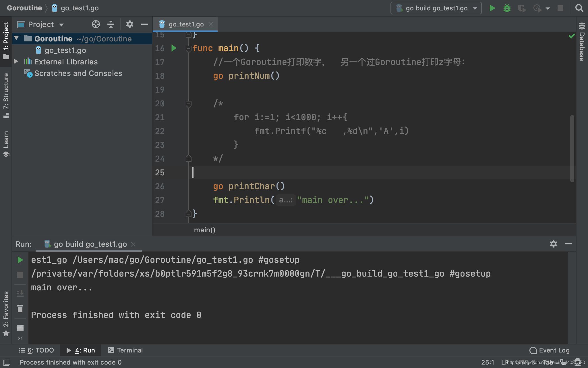
Task: Click the stop (square) button in Run panel
Action: click(20, 274)
